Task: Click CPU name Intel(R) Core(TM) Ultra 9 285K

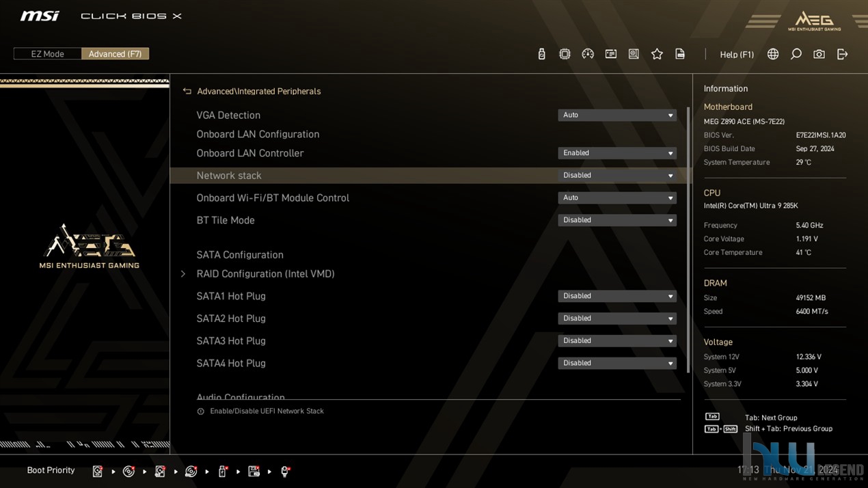Action: (750, 206)
